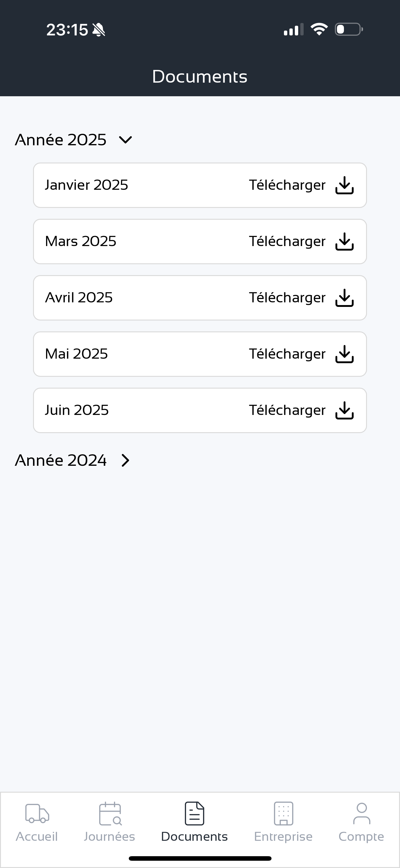Tap the download icon for Mars 2025
This screenshot has width=400, height=868.
(344, 242)
